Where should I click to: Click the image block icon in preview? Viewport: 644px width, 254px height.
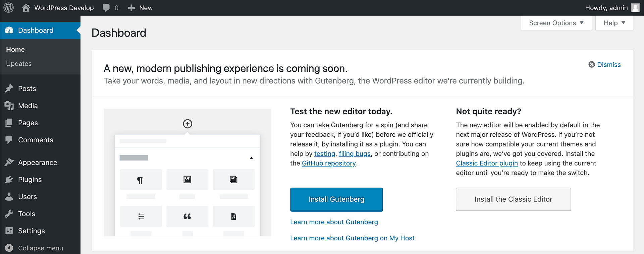187,180
